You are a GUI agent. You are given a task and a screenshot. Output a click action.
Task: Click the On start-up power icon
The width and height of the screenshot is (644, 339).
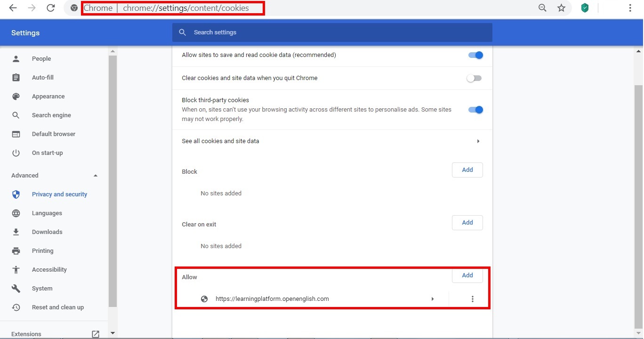pos(16,153)
